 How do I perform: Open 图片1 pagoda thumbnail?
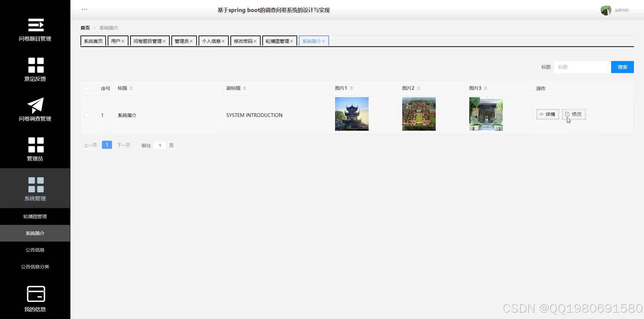[352, 114]
